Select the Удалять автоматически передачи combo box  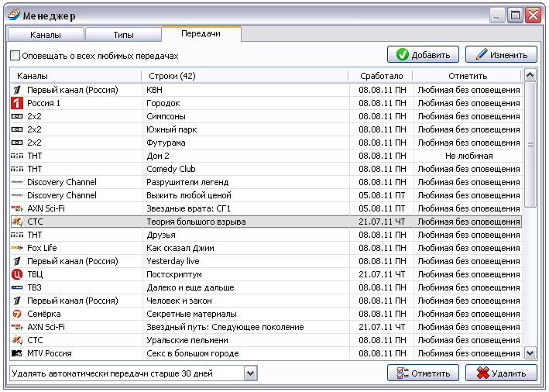pos(133,373)
